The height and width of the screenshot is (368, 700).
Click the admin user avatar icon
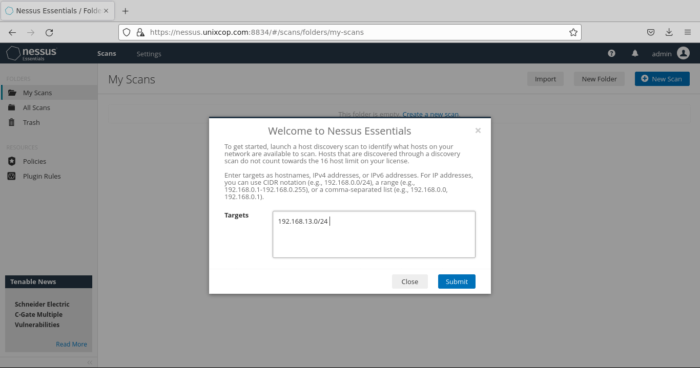tap(683, 53)
